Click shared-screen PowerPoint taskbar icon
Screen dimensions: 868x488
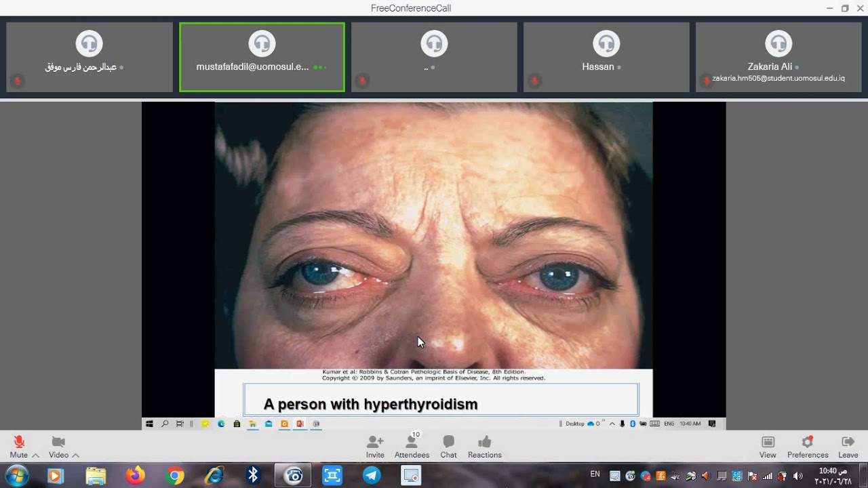coord(300,424)
